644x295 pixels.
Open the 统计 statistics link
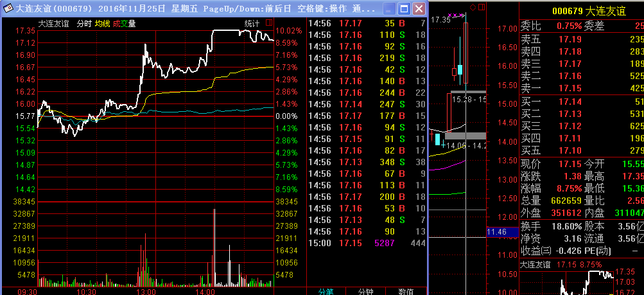click(x=252, y=24)
